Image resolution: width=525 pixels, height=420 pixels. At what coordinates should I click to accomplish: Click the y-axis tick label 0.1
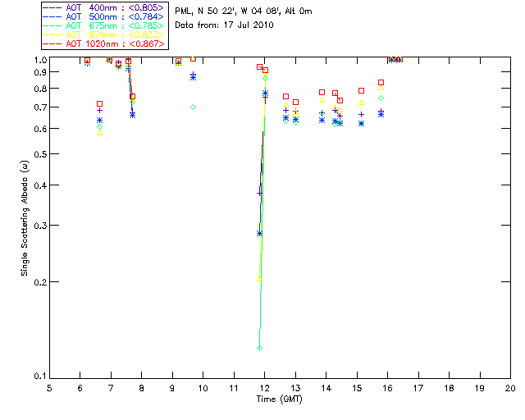(x=40, y=377)
